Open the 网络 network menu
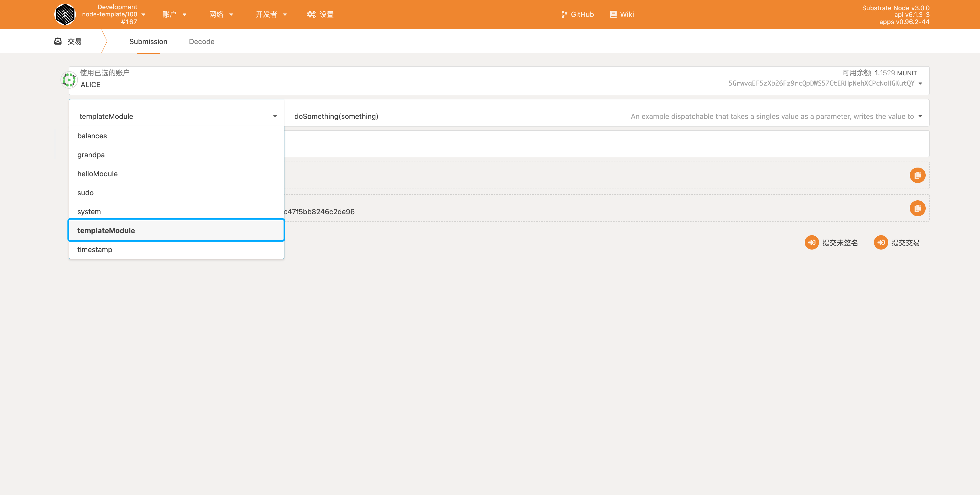980x495 pixels. (221, 14)
